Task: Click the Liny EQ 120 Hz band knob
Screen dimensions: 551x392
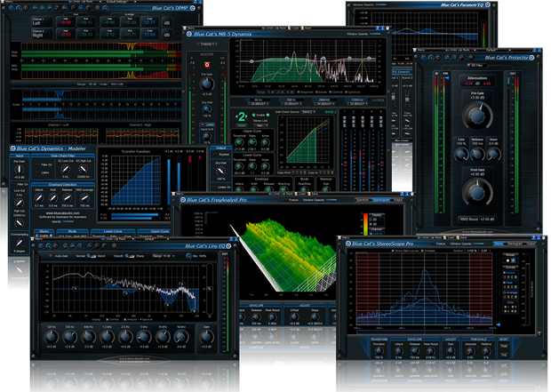Action: click(x=52, y=337)
